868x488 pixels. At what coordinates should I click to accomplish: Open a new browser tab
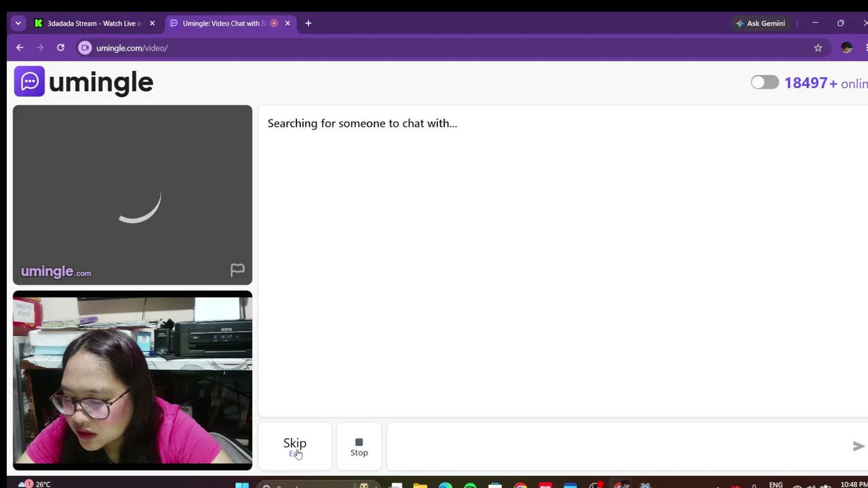pyautogui.click(x=308, y=23)
